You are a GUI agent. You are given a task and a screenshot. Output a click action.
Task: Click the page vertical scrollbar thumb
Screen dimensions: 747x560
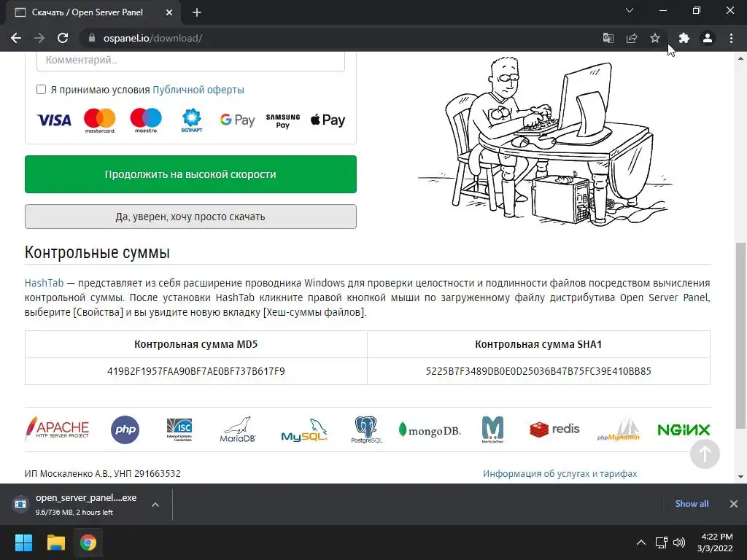click(741, 335)
